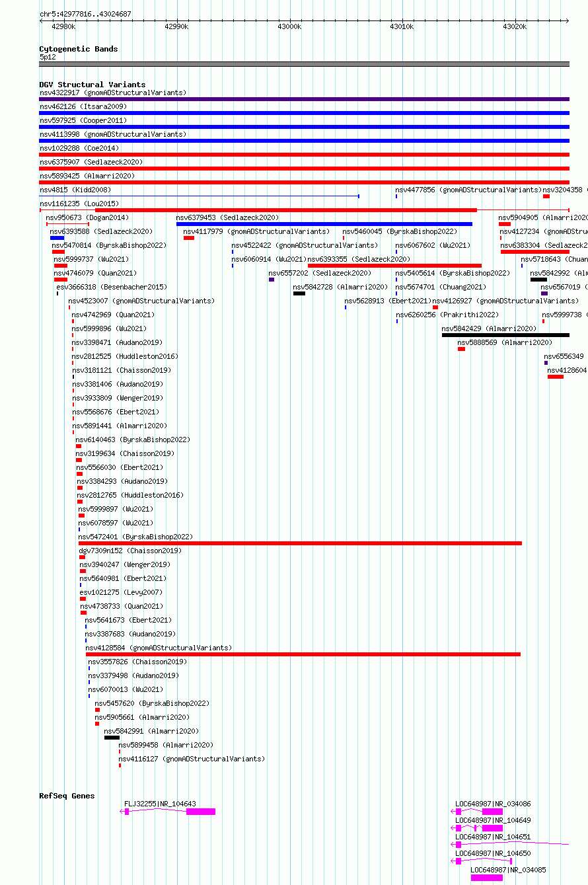This screenshot has height=885, width=588.
Task: Click nsv5999737 (Wu2021) label
Action: pyautogui.click(x=91, y=259)
